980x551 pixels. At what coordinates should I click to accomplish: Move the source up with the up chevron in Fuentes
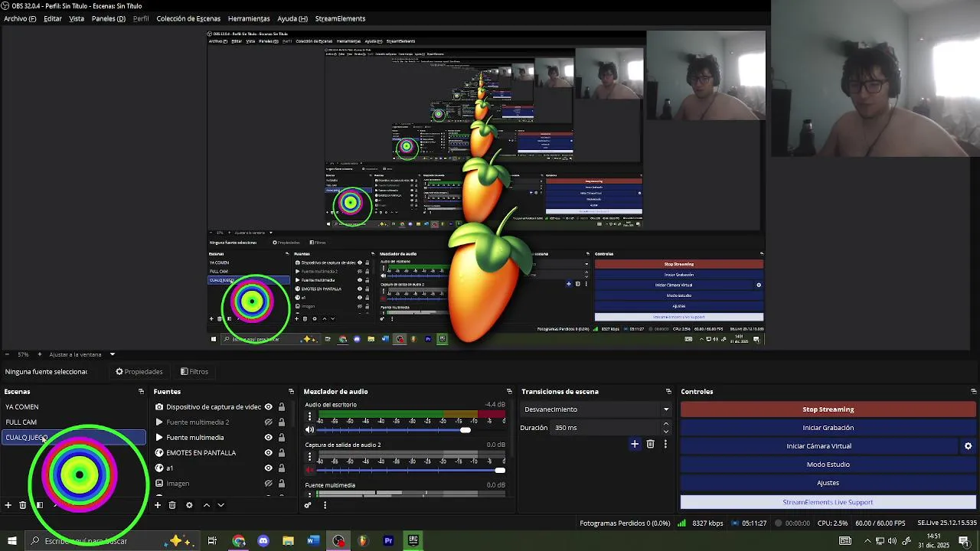tap(206, 505)
